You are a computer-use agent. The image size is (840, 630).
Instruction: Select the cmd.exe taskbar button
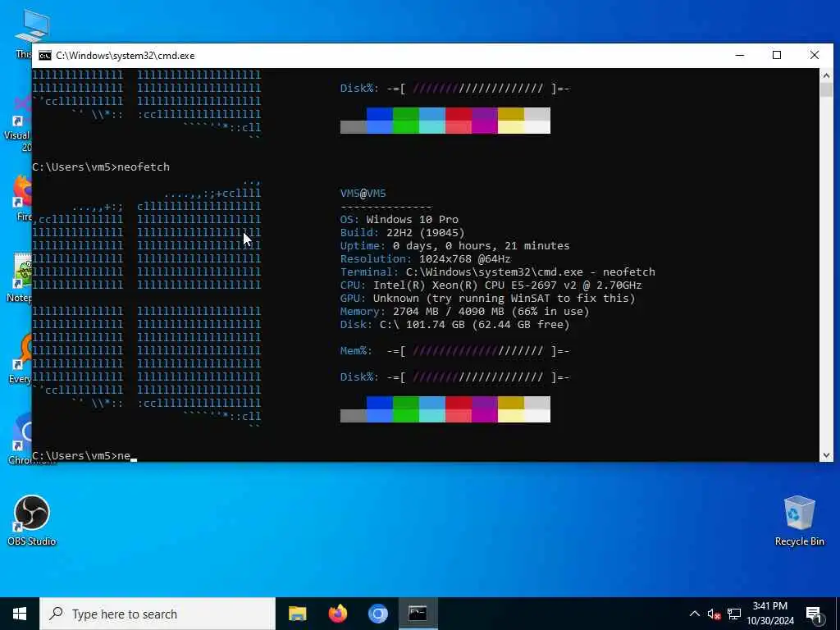tap(418, 614)
